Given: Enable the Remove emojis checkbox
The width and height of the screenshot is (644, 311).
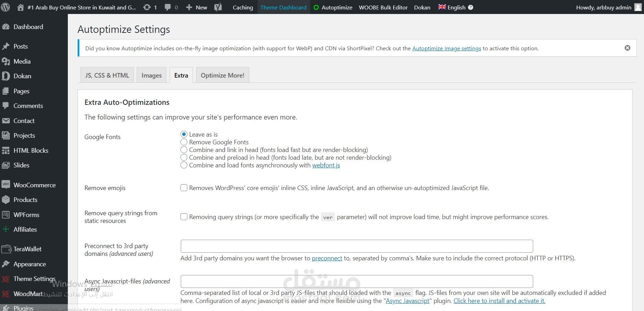Looking at the screenshot, I should (184, 188).
